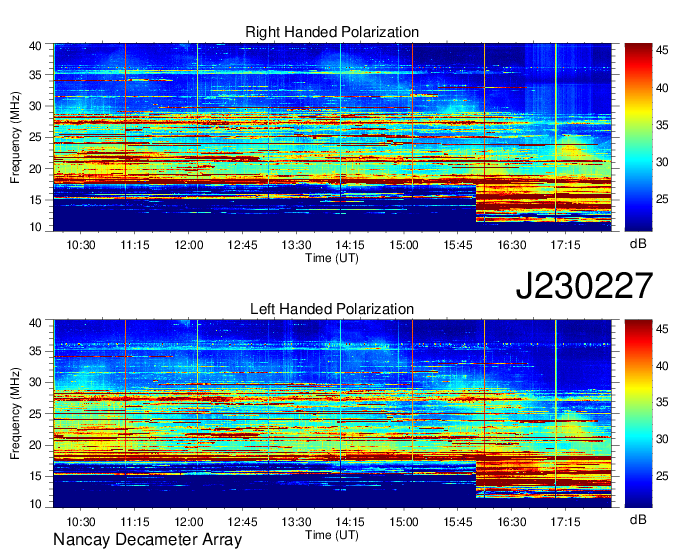Click the 45 dB label on top color bar
Image resolution: width=680 pixels, height=552 pixels.
click(x=662, y=51)
